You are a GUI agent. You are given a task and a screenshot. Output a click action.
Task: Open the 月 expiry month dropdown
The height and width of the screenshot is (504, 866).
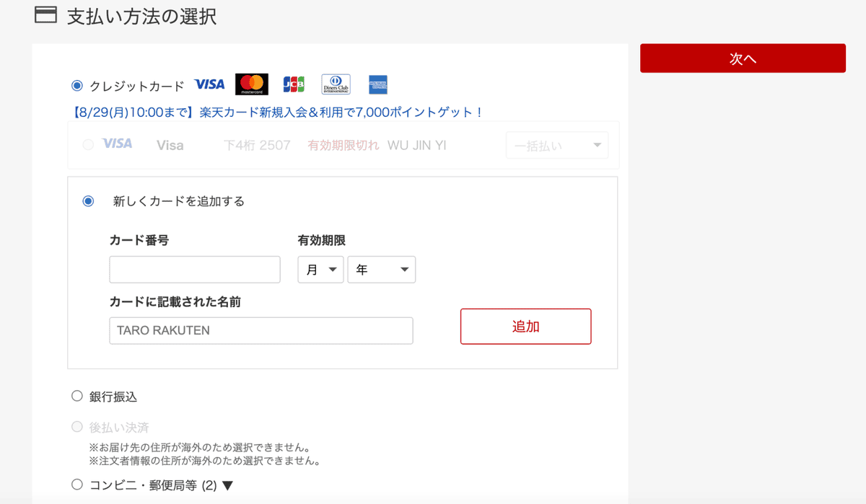click(320, 270)
